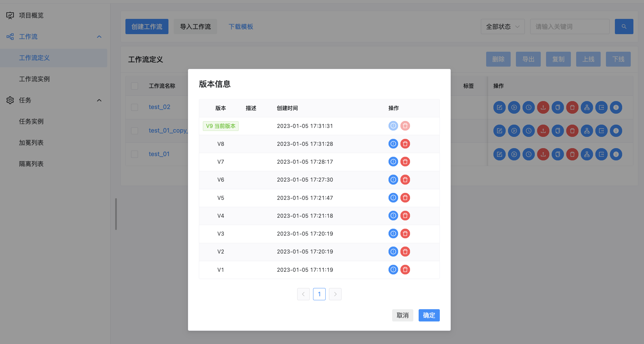Click page 1 in version pagination
This screenshot has width=644, height=344.
tap(319, 294)
